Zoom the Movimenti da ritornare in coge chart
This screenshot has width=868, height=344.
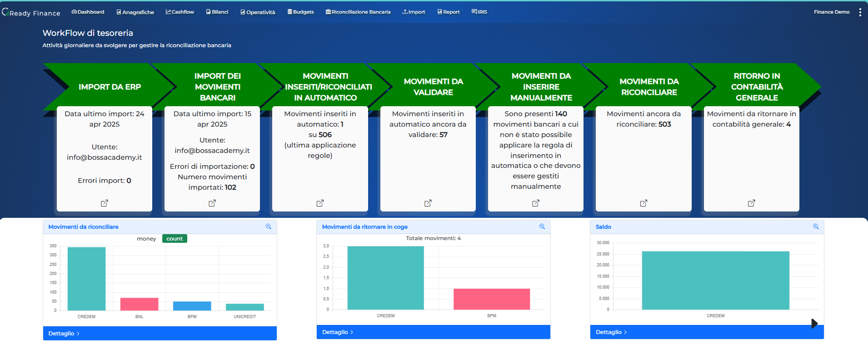point(542,226)
